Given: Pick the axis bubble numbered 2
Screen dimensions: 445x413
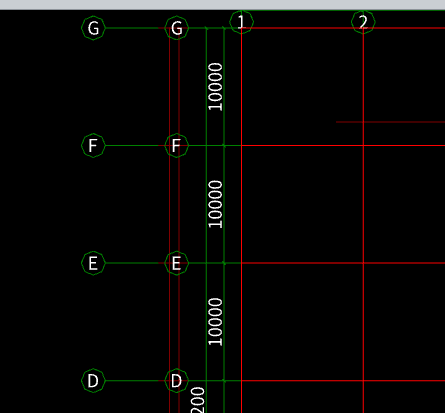Looking at the screenshot, I should click(363, 22).
